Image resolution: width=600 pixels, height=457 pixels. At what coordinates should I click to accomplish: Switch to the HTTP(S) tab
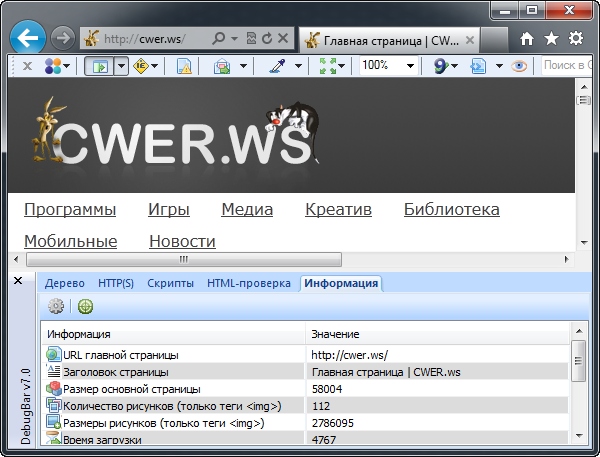pyautogui.click(x=116, y=283)
